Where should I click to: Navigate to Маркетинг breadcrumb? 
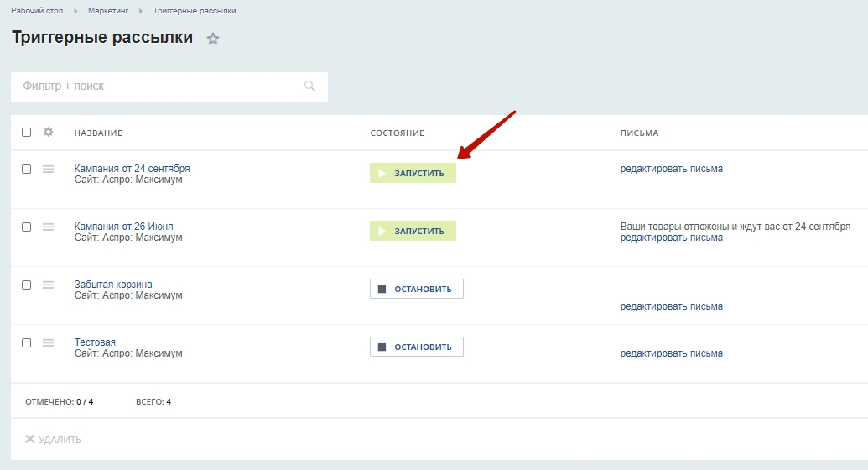tap(108, 11)
